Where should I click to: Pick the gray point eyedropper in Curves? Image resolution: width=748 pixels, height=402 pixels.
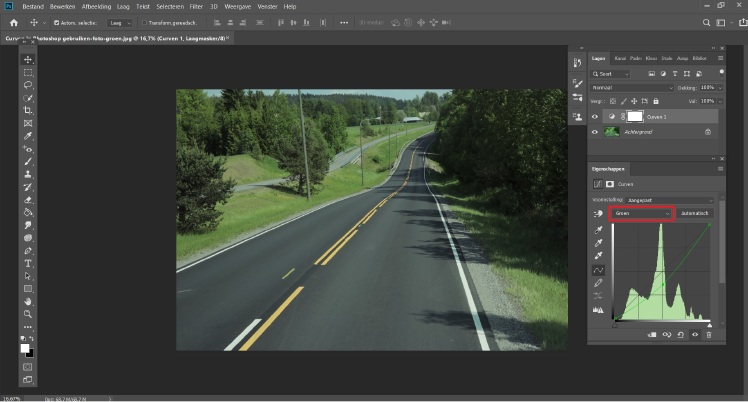pyautogui.click(x=598, y=243)
